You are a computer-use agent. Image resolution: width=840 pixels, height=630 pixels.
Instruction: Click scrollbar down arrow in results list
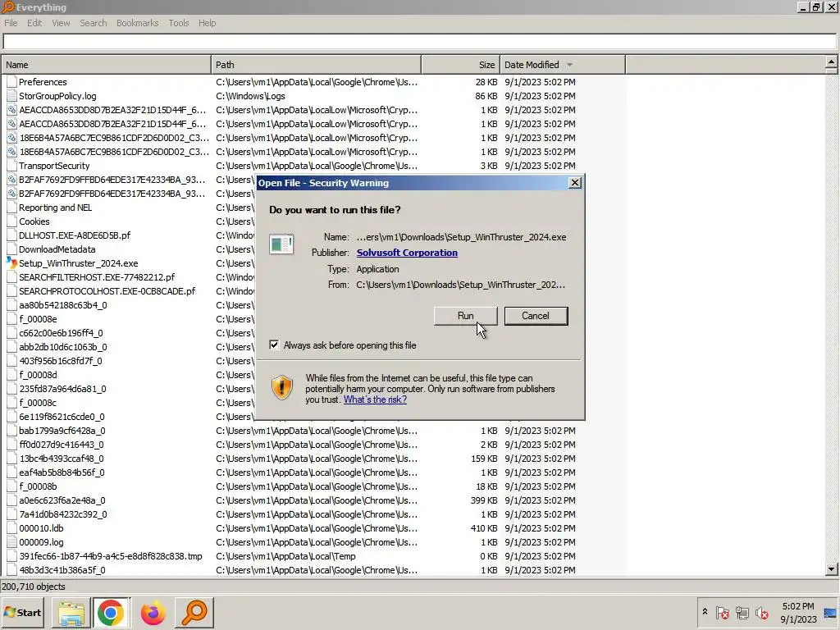[x=832, y=569]
